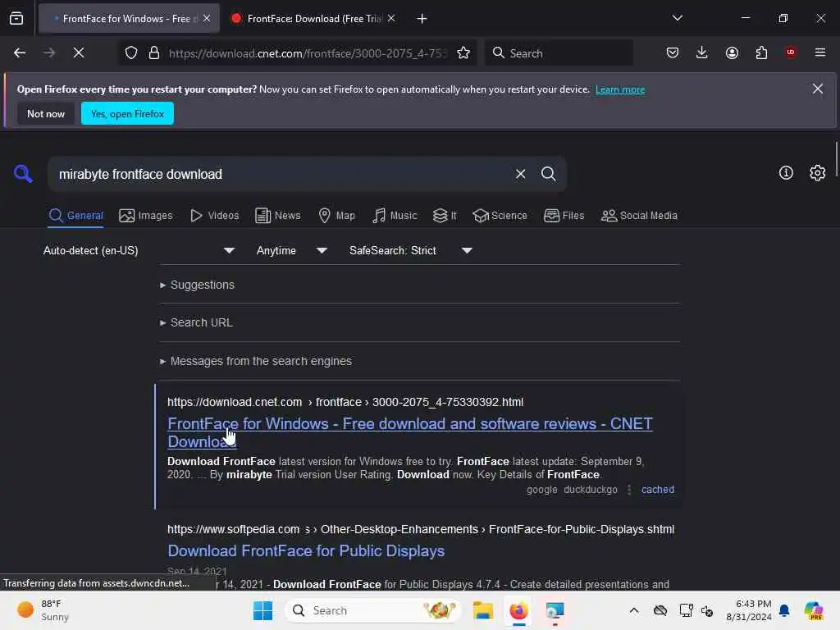Dismiss the Firefox restart notification bar

click(818, 89)
